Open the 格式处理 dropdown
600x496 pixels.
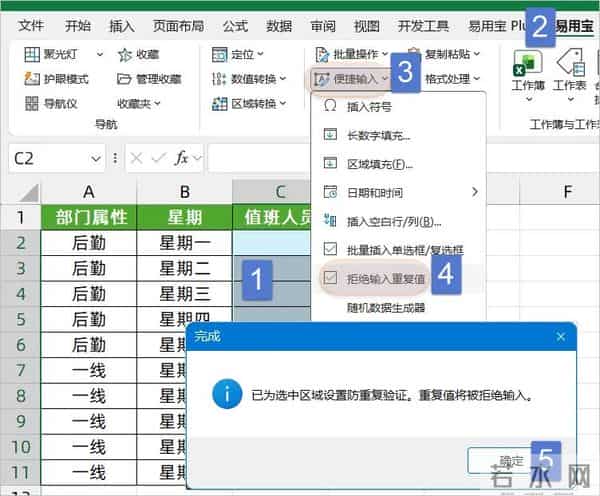coord(453,79)
